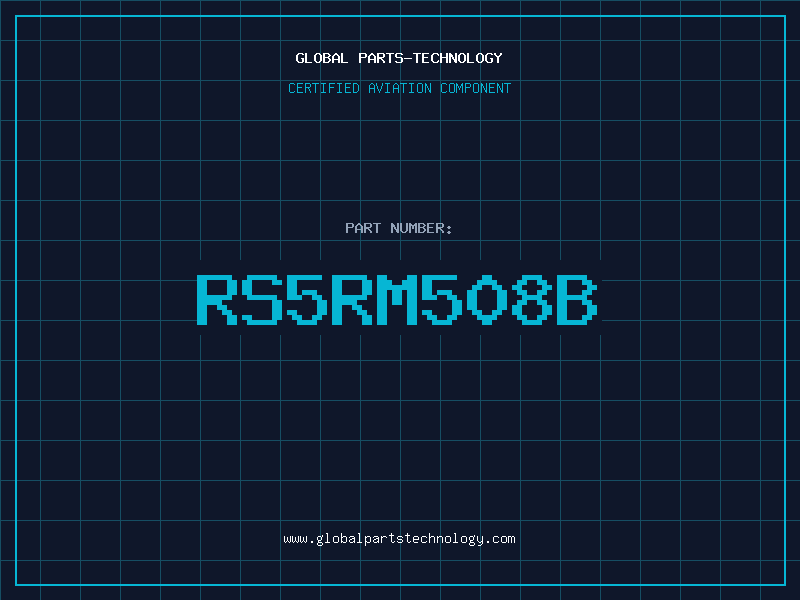Select the CERTIFIED AVIATION COMPONENT subtitle
The height and width of the screenshot is (600, 800).
pos(399,88)
